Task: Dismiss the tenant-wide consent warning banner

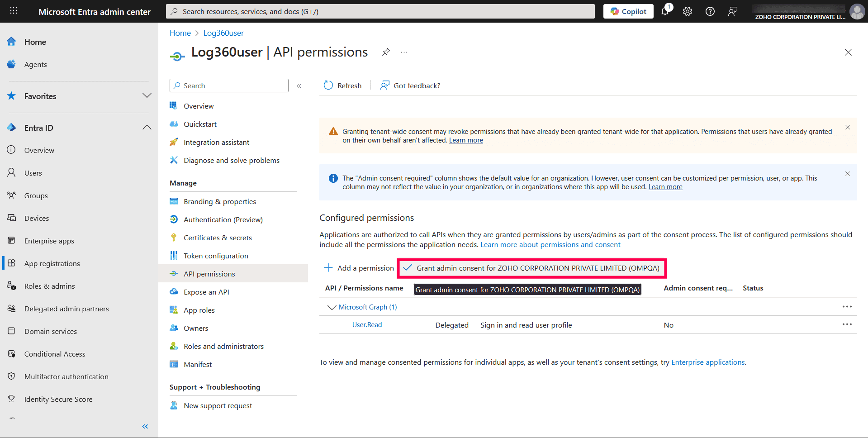Action: [848, 127]
